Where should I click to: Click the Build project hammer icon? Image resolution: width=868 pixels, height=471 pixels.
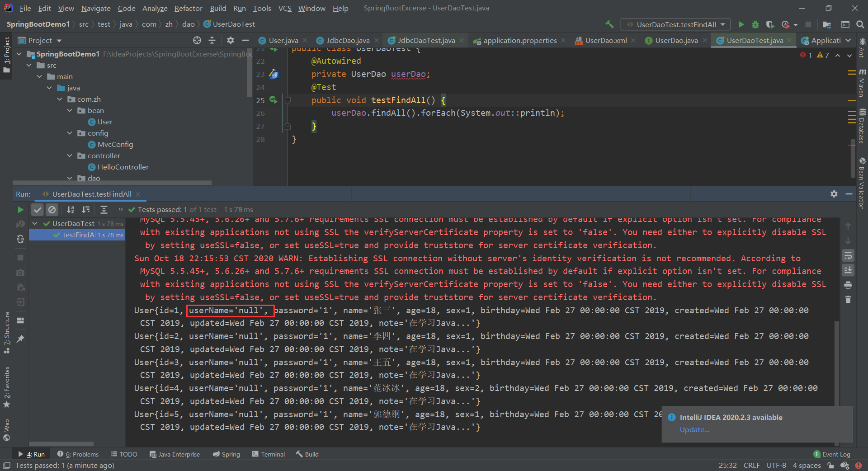coord(609,24)
